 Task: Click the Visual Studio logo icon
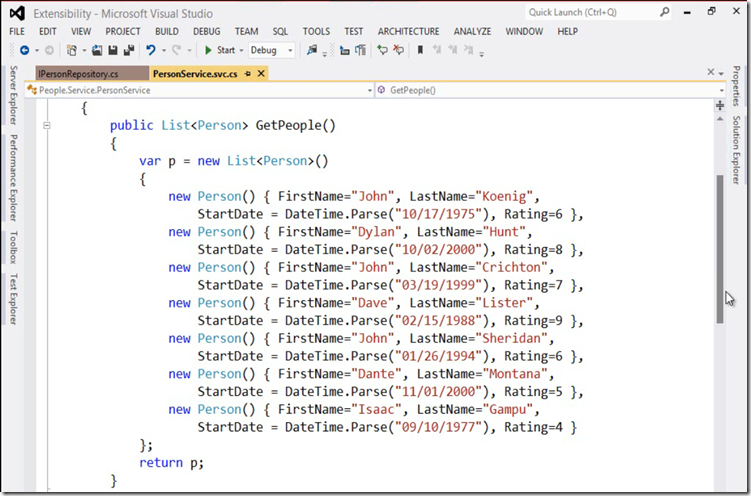(17, 13)
